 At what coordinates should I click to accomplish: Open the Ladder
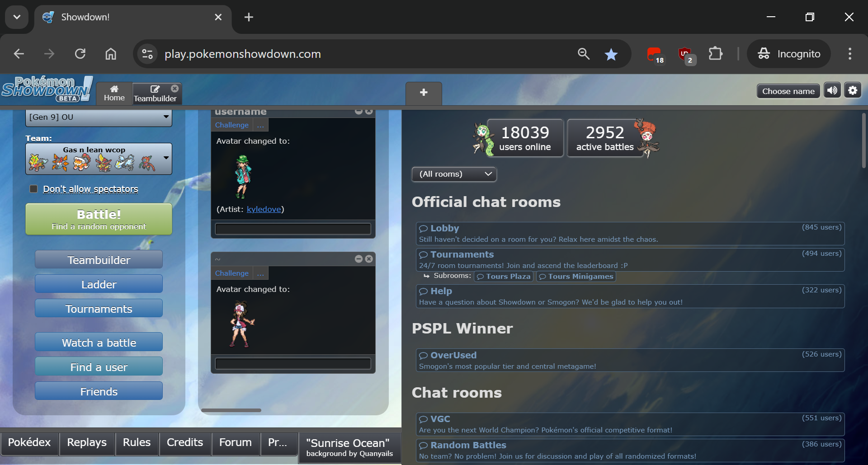click(99, 284)
